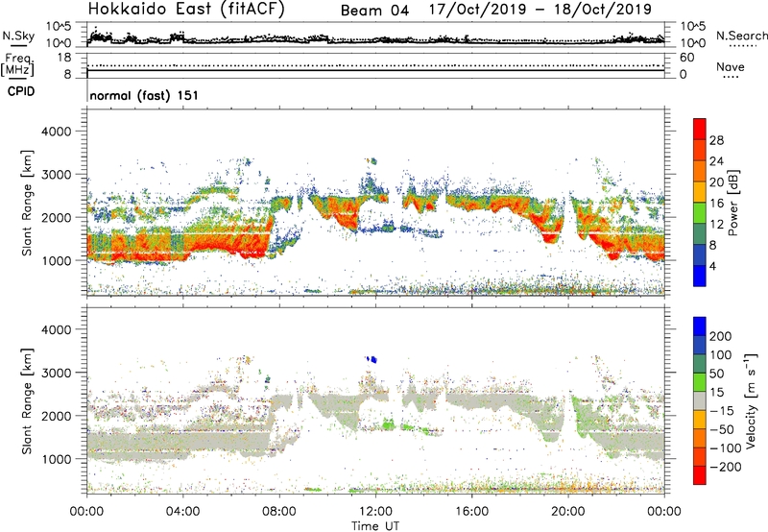Click the '04:00' time axis tick label
This screenshot has width=768, height=532.
183,512
